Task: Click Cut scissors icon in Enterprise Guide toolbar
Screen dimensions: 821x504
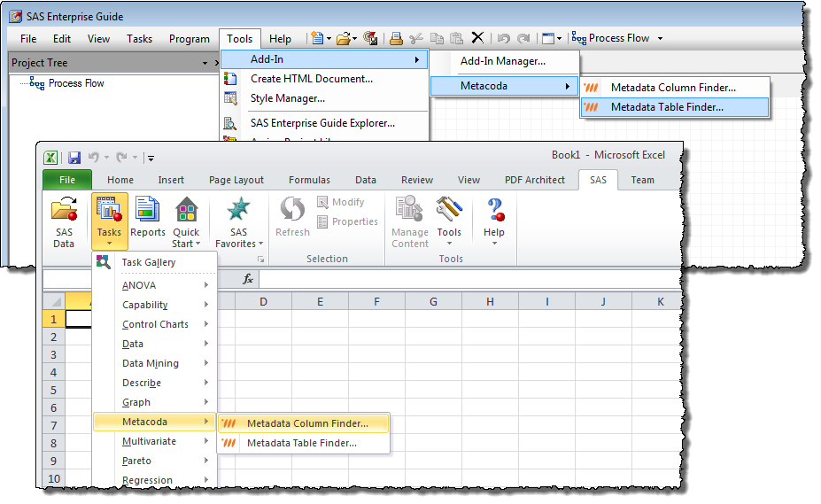Action: coord(416,38)
